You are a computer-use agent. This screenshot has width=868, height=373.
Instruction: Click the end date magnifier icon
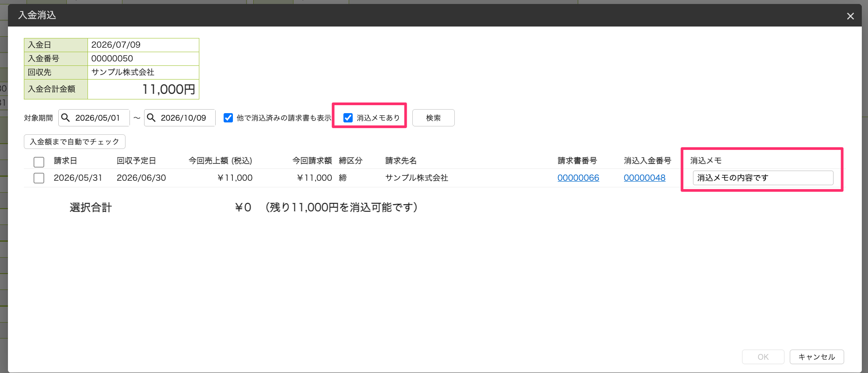pos(151,118)
